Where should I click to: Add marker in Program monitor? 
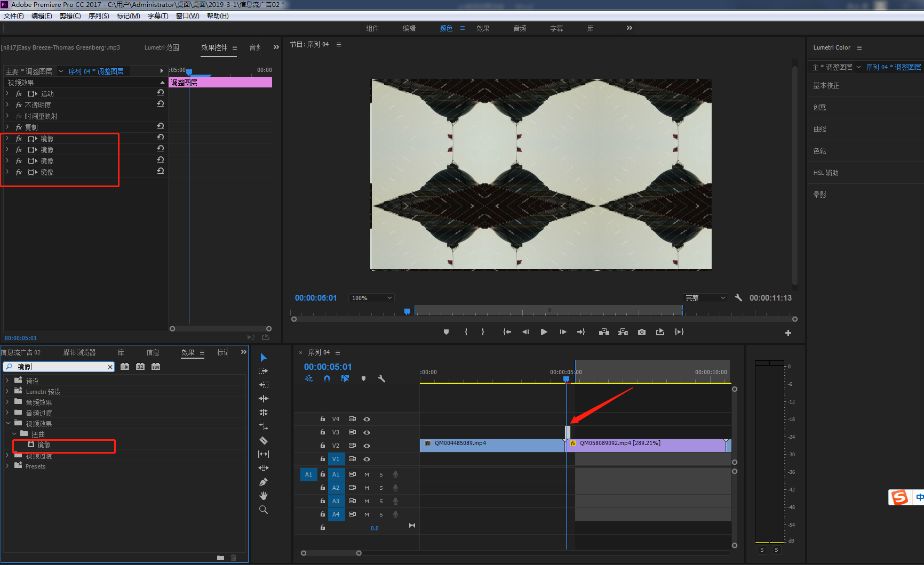click(x=446, y=332)
